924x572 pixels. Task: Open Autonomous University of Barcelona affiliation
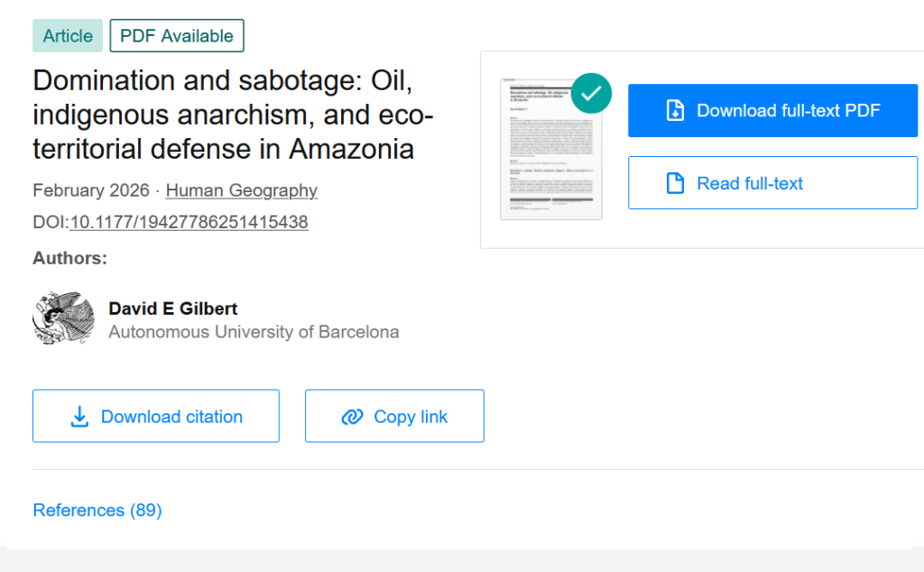tap(254, 332)
